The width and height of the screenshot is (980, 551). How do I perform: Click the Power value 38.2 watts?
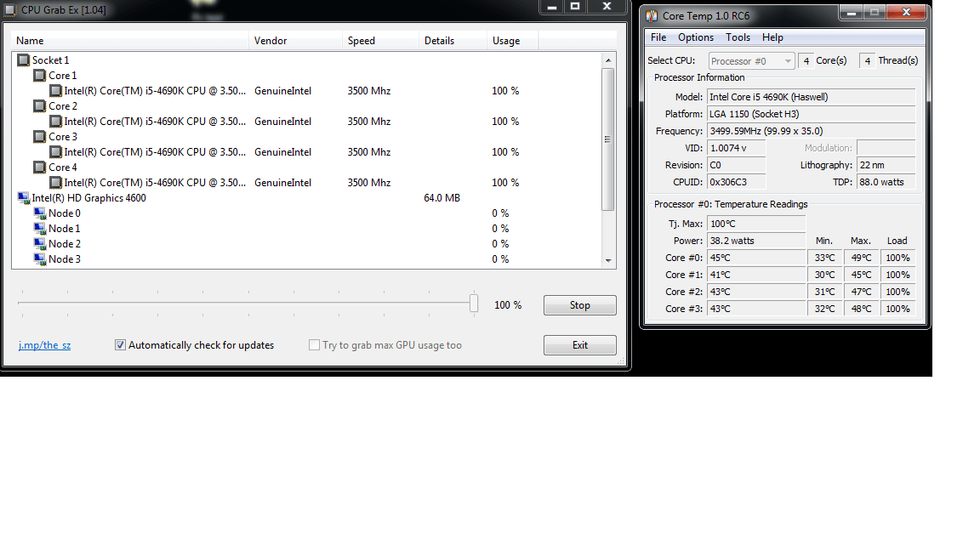pyautogui.click(x=756, y=241)
